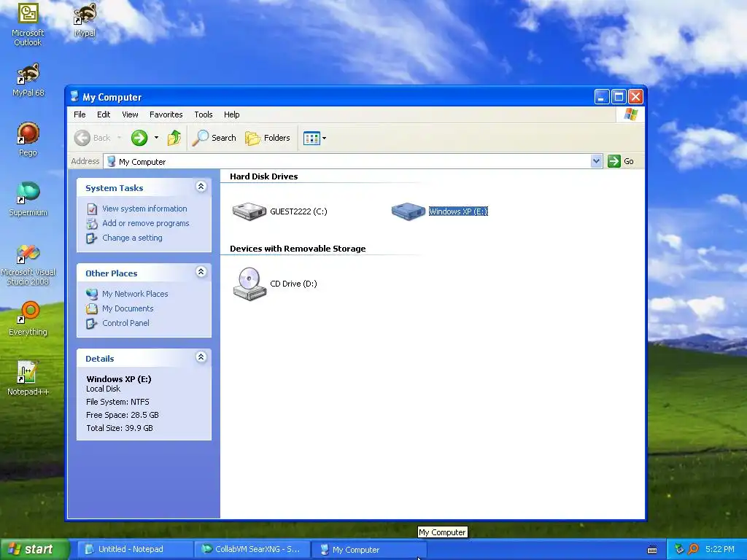Viewport: 747px width, 560px height.
Task: Click the green Forward arrow button
Action: (139, 138)
